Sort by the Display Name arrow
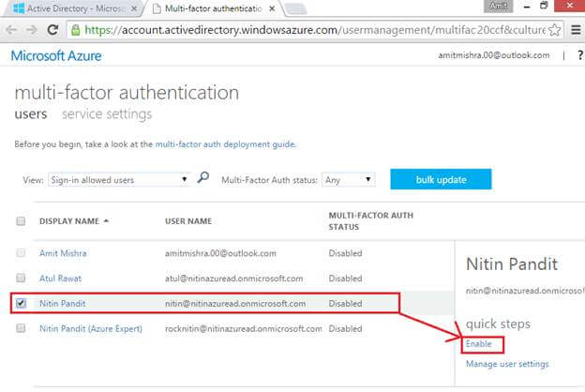 pos(106,221)
